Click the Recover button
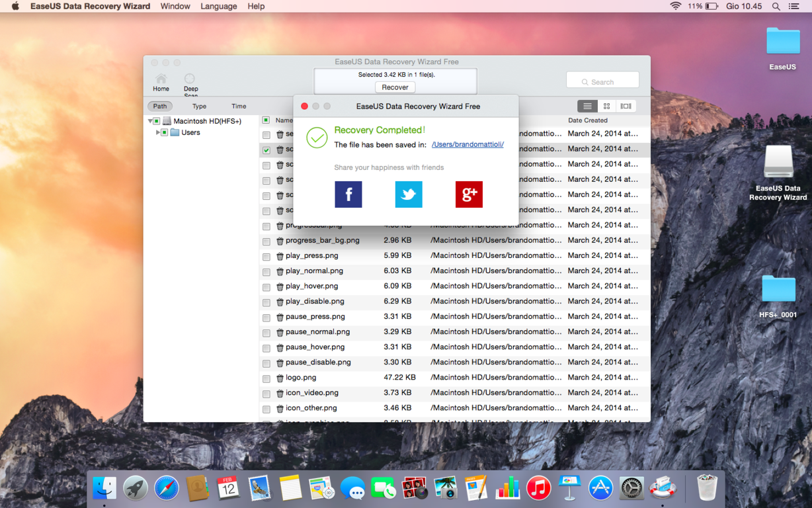The width and height of the screenshot is (812, 508). [395, 87]
